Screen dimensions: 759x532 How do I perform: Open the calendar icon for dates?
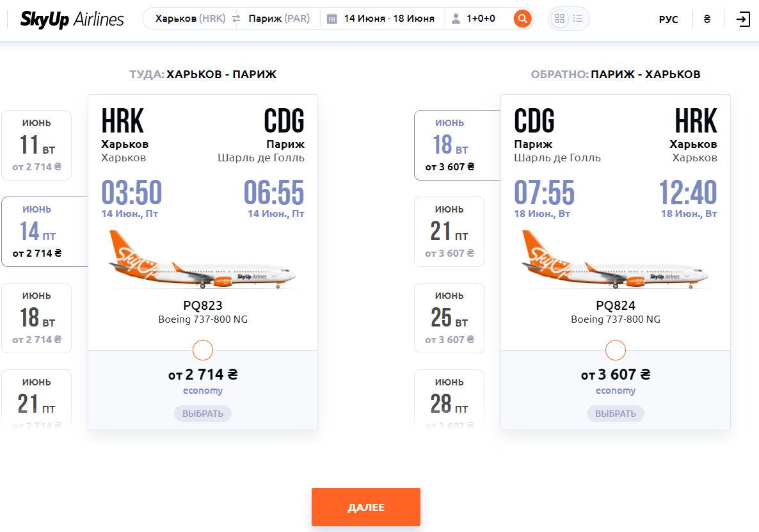tap(332, 19)
